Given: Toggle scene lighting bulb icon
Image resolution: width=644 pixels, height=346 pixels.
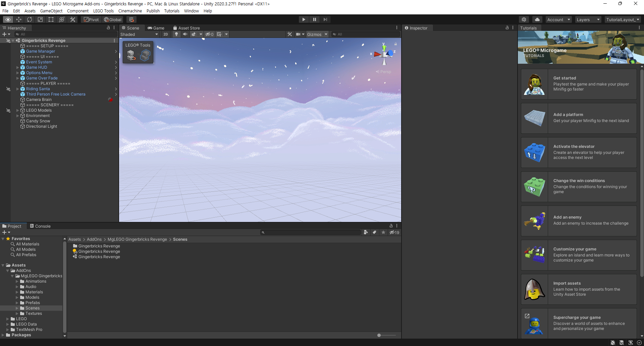Looking at the screenshot, I should click(176, 34).
